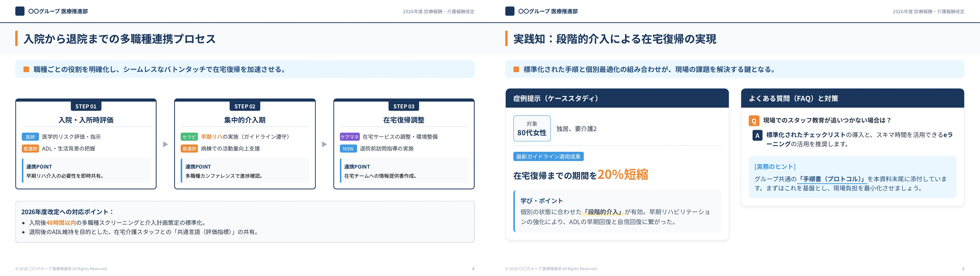Click the text 退院前訪問指導の実施
The image size is (980, 276).
pyautogui.click(x=387, y=149)
